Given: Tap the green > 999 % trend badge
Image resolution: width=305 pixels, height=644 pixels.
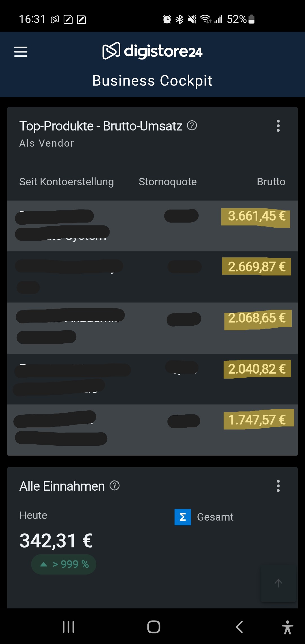Looking at the screenshot, I should pyautogui.click(x=64, y=564).
